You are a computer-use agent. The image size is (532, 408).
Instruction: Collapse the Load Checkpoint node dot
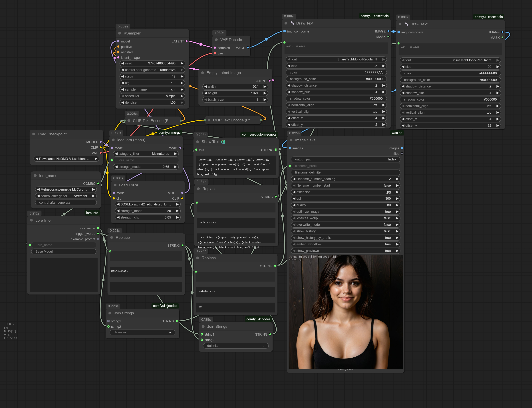tap(34, 134)
